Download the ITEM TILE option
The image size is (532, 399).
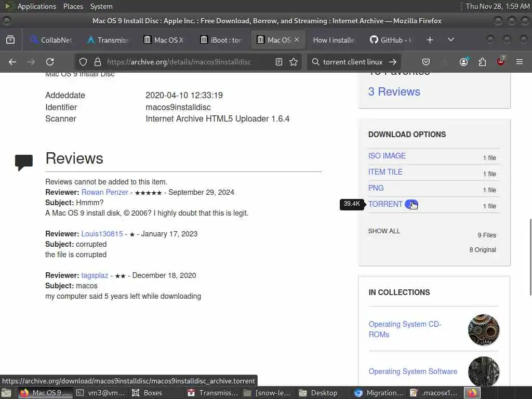pyautogui.click(x=385, y=172)
